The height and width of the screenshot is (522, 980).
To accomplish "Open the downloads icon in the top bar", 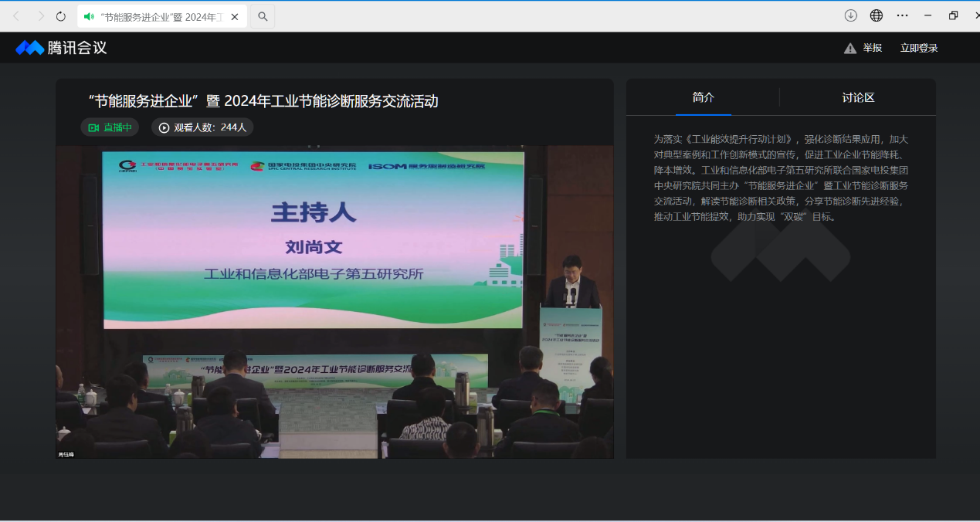I will click(851, 15).
